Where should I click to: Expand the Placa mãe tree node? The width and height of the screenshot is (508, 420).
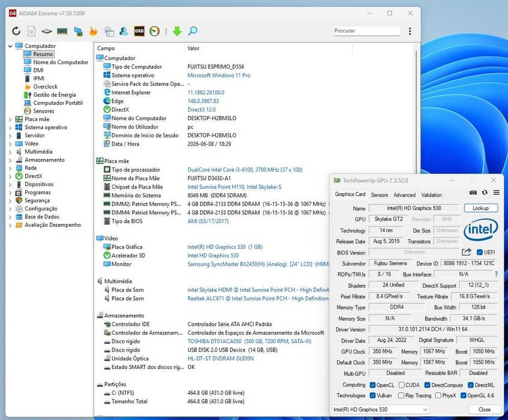(x=10, y=119)
